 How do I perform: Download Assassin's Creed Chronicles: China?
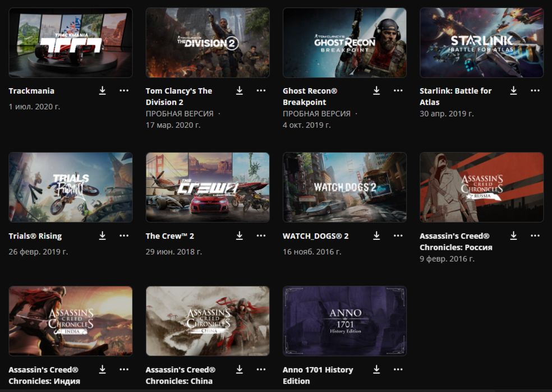click(240, 369)
